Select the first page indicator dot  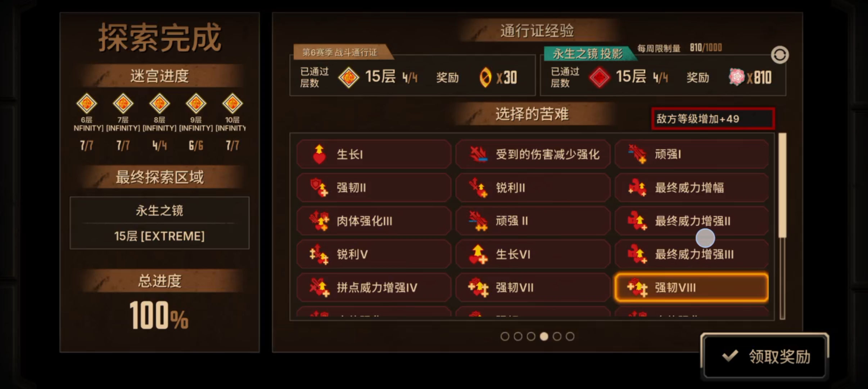coord(505,336)
